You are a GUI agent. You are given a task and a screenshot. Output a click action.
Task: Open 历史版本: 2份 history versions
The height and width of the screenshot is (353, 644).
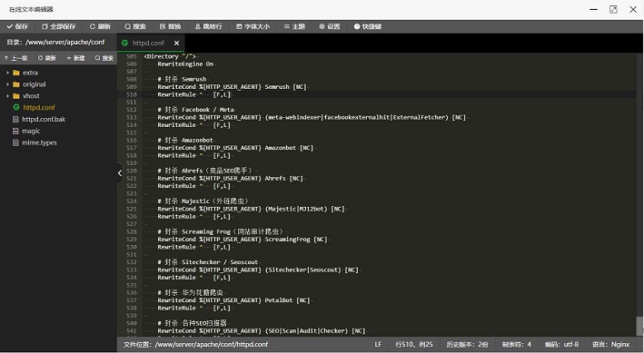(x=468, y=345)
